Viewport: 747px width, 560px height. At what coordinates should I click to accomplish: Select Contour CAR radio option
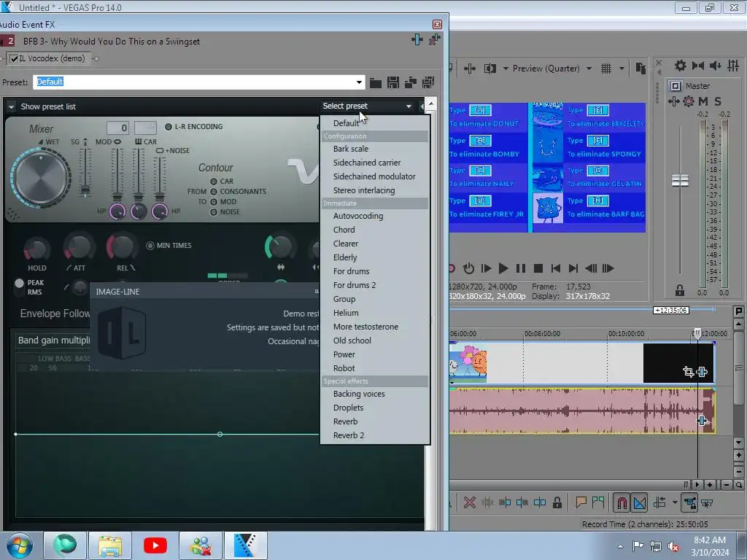coord(214,182)
